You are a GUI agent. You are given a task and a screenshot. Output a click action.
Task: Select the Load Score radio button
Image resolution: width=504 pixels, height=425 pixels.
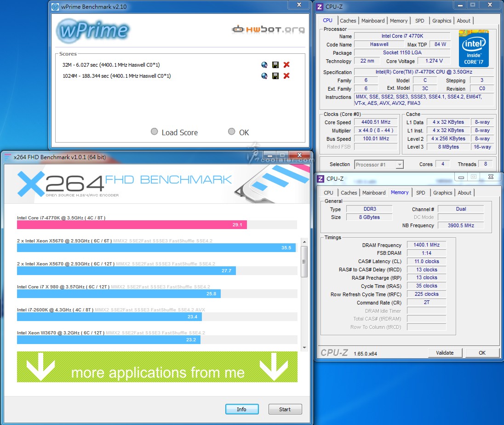coord(155,132)
